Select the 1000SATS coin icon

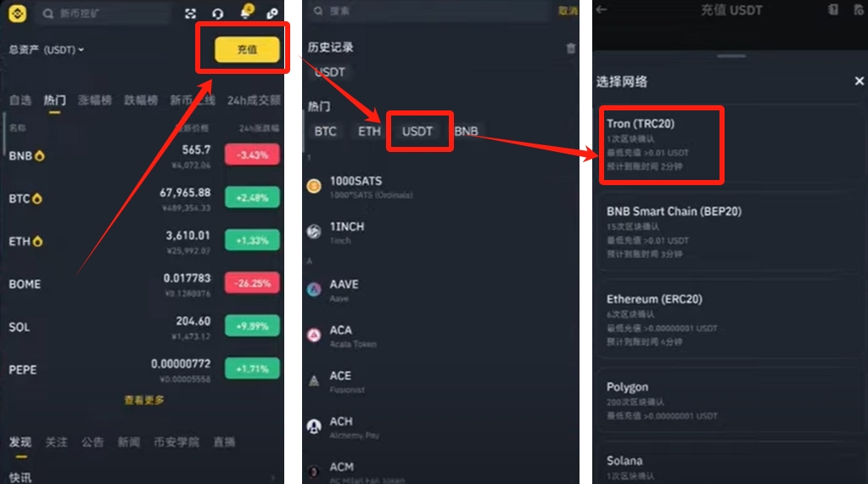314,187
